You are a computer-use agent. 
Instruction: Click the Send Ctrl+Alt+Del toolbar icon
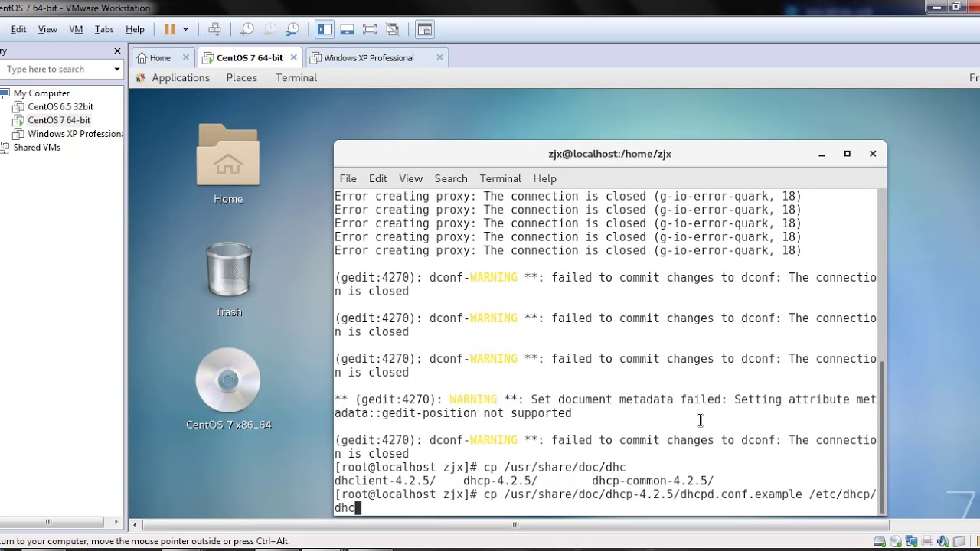pos(214,29)
